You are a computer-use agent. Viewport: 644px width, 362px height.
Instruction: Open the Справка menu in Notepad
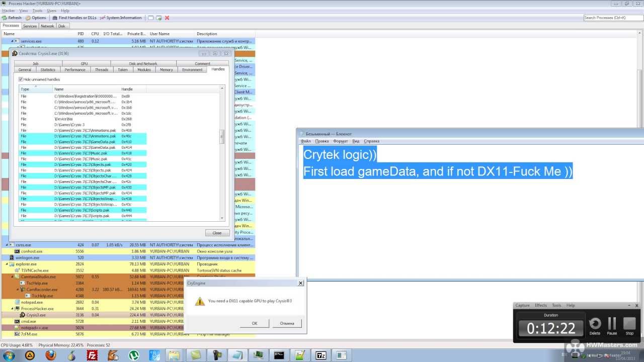371,141
